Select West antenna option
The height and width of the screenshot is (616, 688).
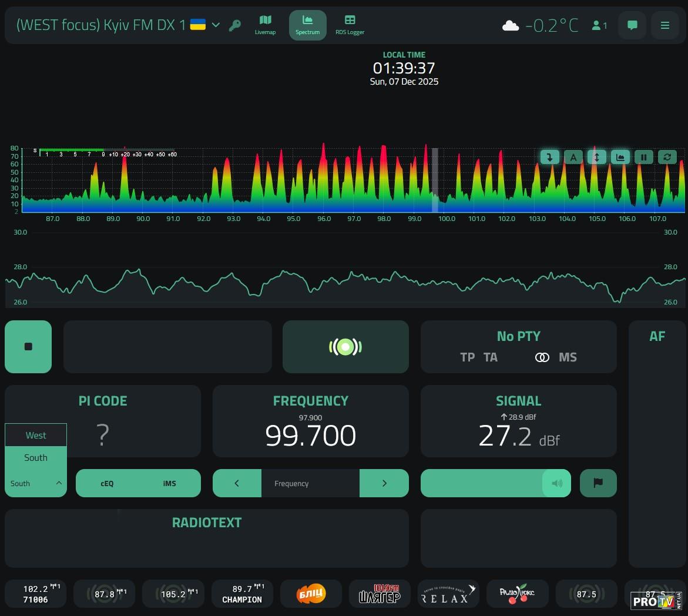coord(36,436)
